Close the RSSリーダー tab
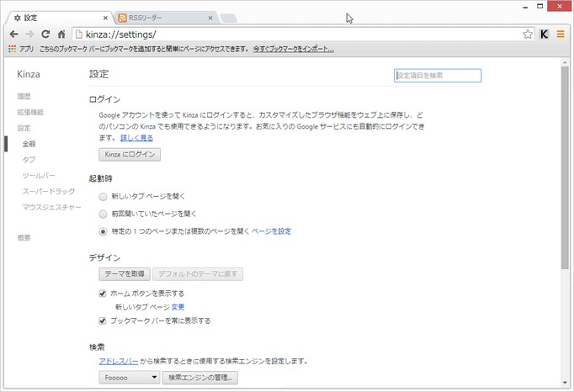Viewport: 574px width, 392px height. click(x=210, y=18)
